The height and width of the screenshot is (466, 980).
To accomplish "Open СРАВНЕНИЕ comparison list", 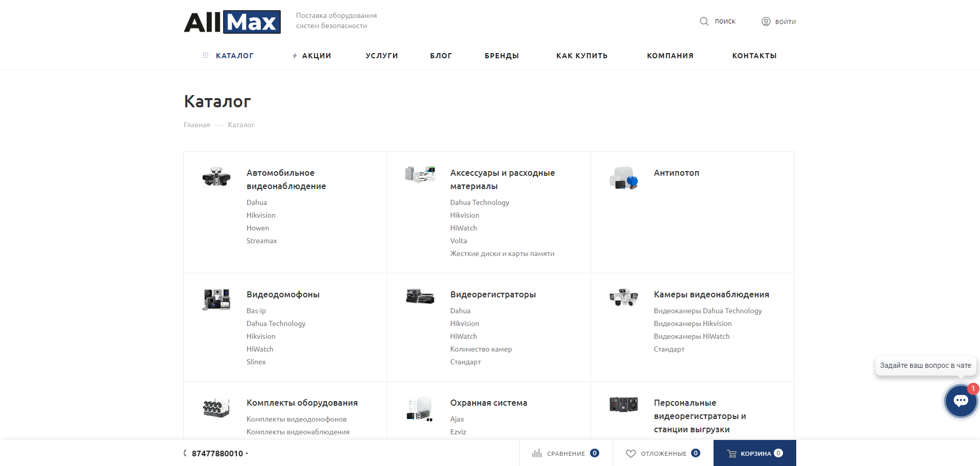I will (566, 453).
